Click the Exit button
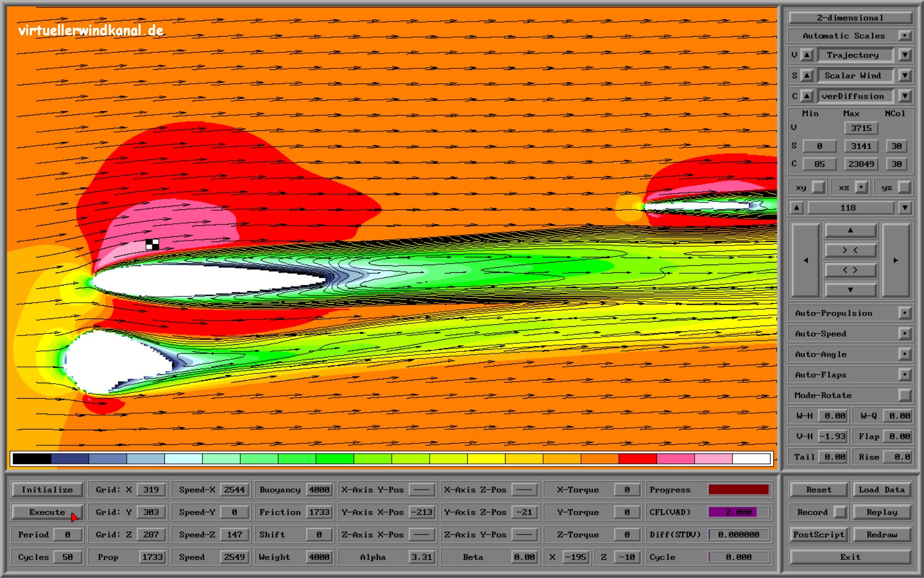924x578 pixels. (x=851, y=557)
